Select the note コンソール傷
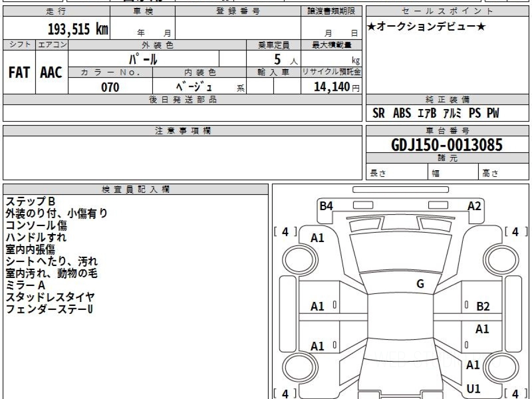 36,226
